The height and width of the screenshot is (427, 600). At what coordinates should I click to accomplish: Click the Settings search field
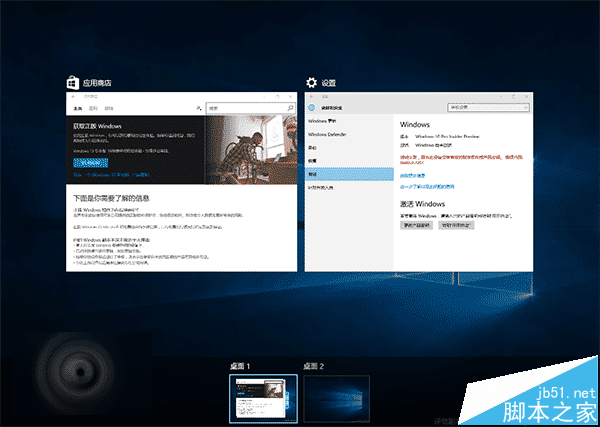(482, 106)
